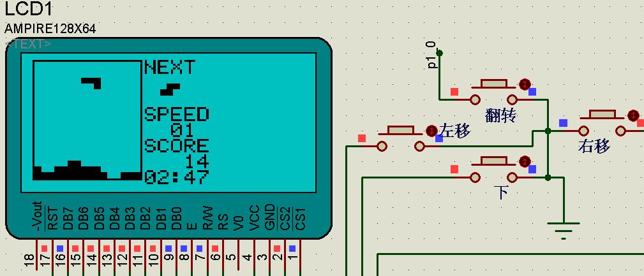The width and height of the screenshot is (644, 276).
Task: Select the DB7 pin label on LCD1
Action: (68, 219)
